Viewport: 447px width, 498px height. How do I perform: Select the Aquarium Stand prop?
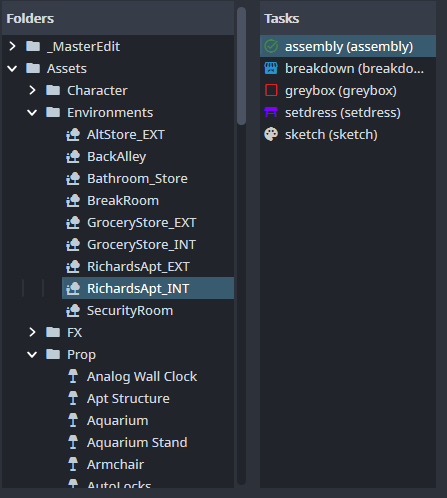pos(137,443)
